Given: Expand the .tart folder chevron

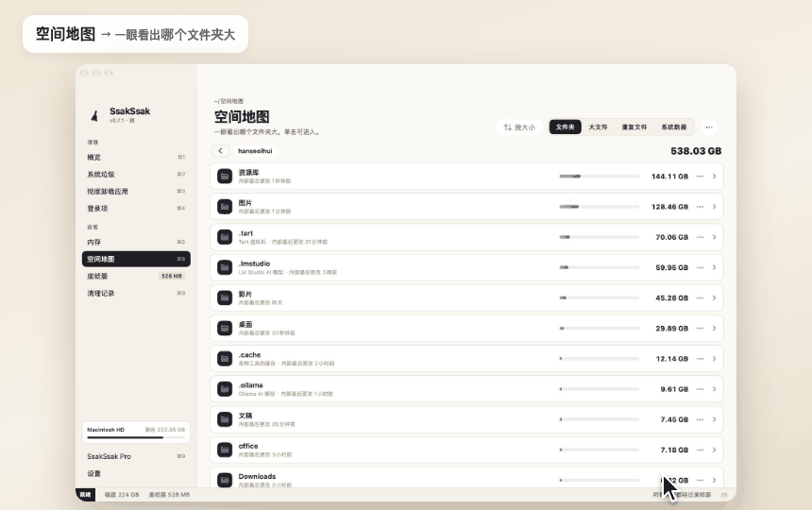Looking at the screenshot, I should coord(714,237).
